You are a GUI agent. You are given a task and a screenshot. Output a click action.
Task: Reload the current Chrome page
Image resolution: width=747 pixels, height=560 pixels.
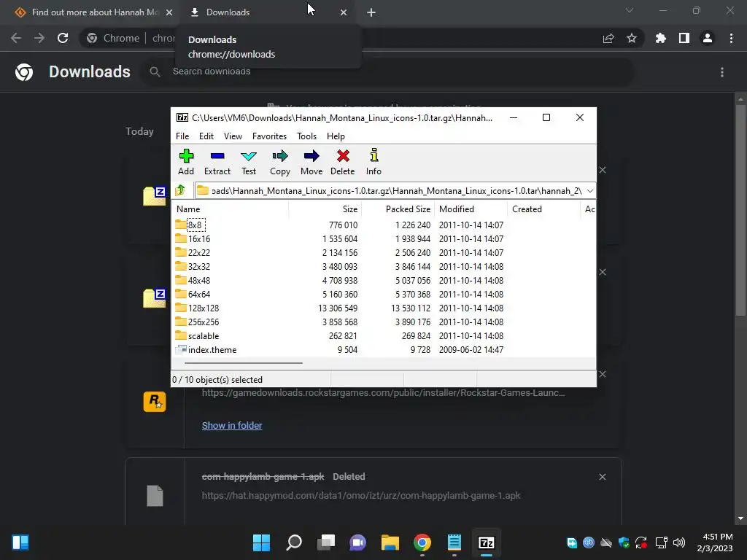pos(63,38)
